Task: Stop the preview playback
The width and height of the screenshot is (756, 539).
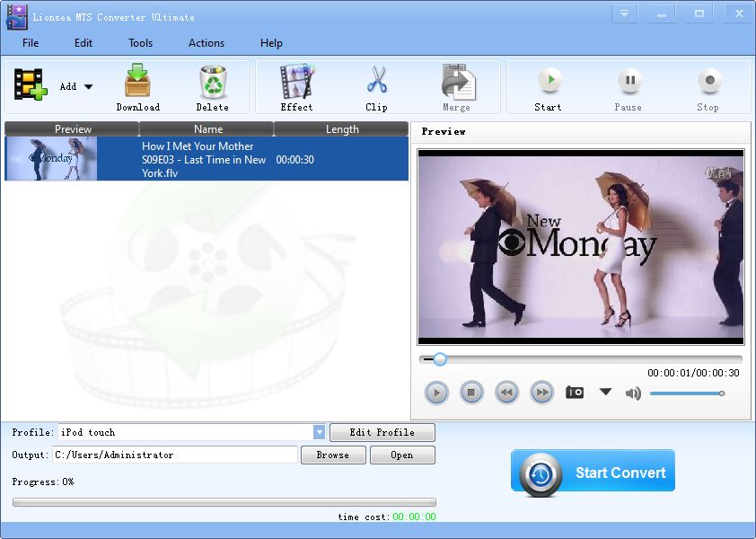Action: (x=471, y=393)
